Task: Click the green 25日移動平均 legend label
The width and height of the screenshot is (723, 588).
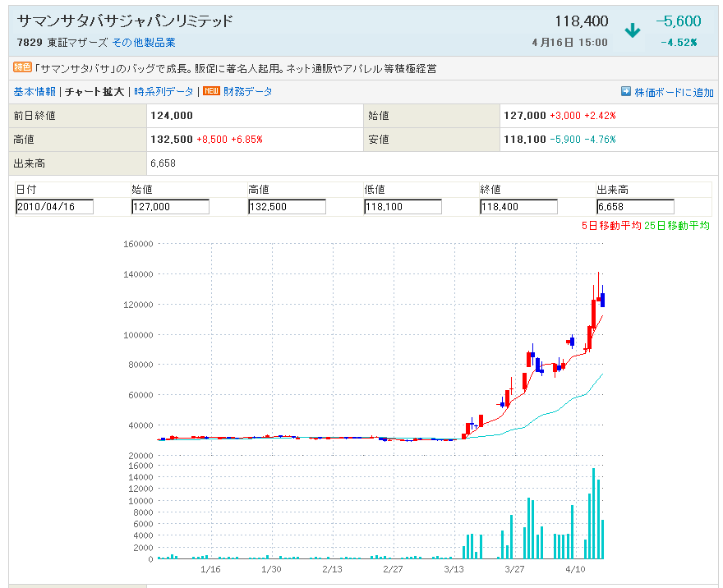Action: (x=677, y=225)
